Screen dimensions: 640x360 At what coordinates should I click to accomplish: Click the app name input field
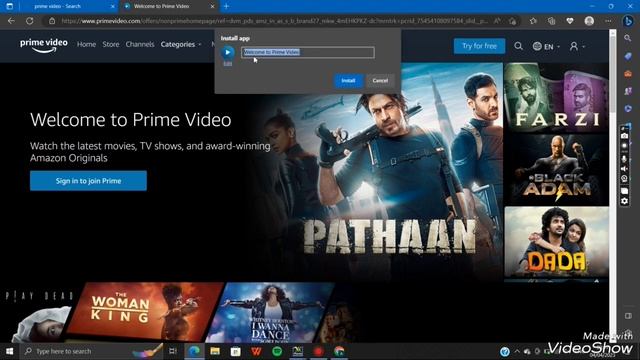tap(308, 52)
